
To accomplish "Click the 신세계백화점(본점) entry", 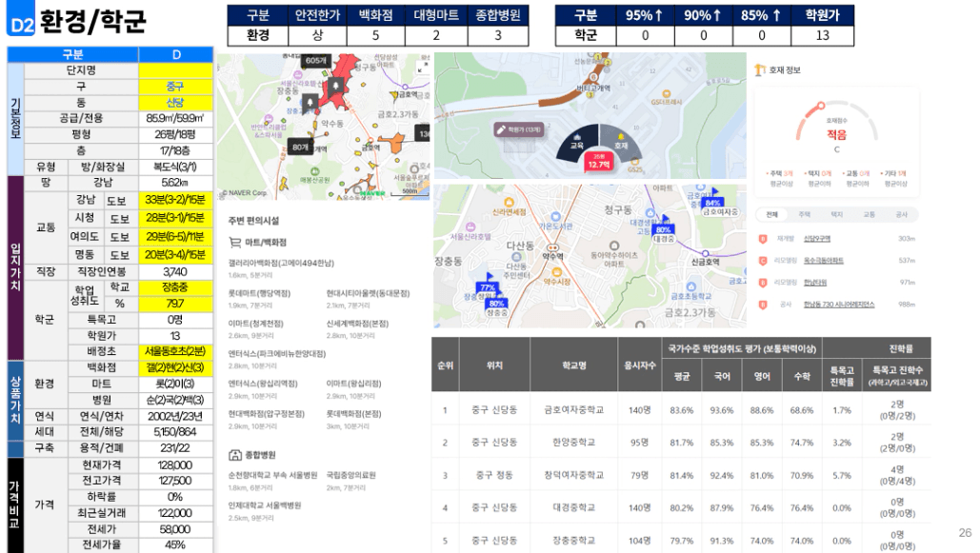I will click(x=357, y=323).
